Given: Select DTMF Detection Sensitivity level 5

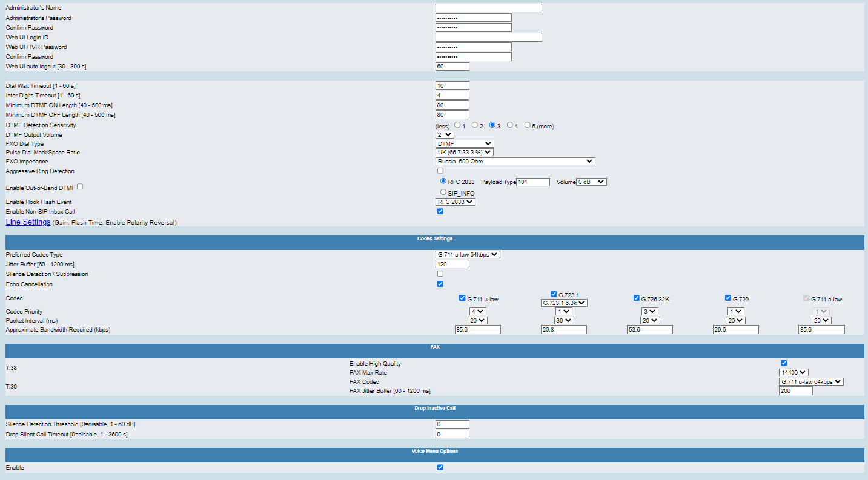Looking at the screenshot, I should tap(528, 125).
